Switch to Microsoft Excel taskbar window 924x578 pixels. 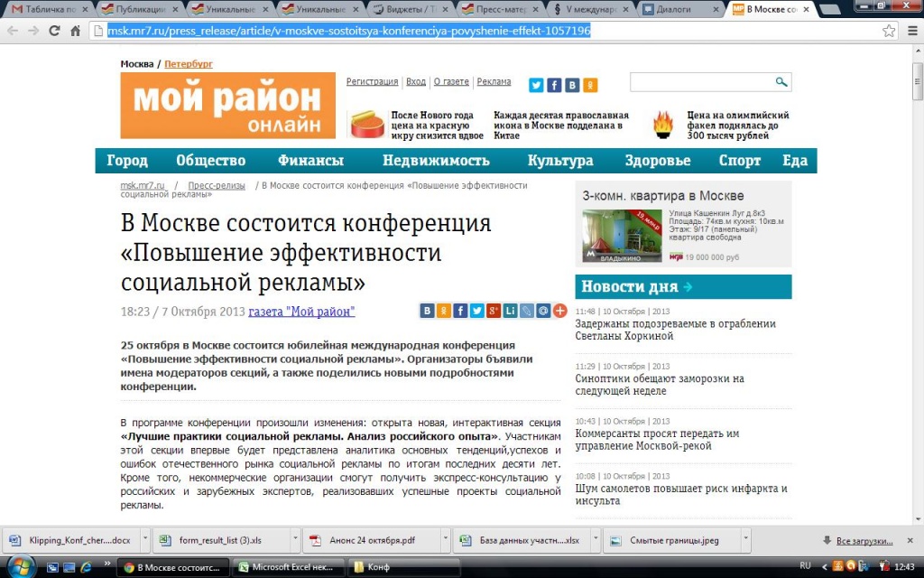coord(288,567)
